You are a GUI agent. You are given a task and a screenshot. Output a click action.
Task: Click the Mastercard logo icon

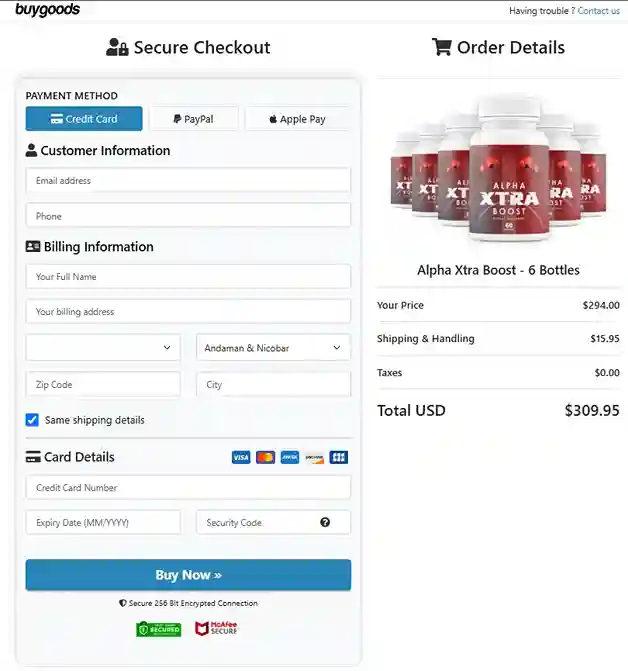pos(265,457)
